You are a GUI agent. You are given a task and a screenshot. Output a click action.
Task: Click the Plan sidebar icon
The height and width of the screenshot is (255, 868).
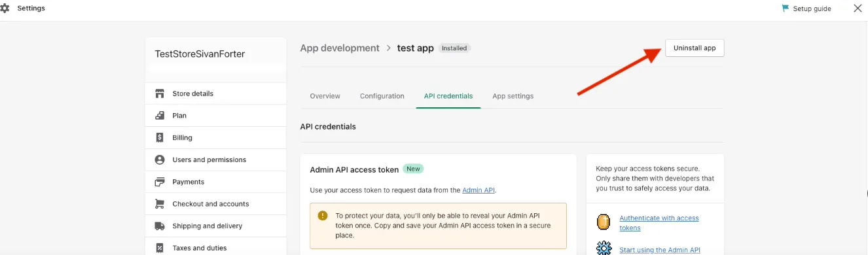point(160,116)
